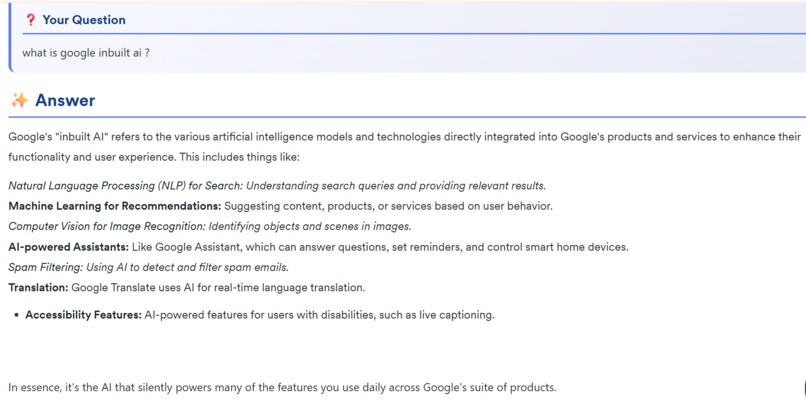The height and width of the screenshot is (410, 806).
Task: Click the red question mark icon
Action: [31, 20]
